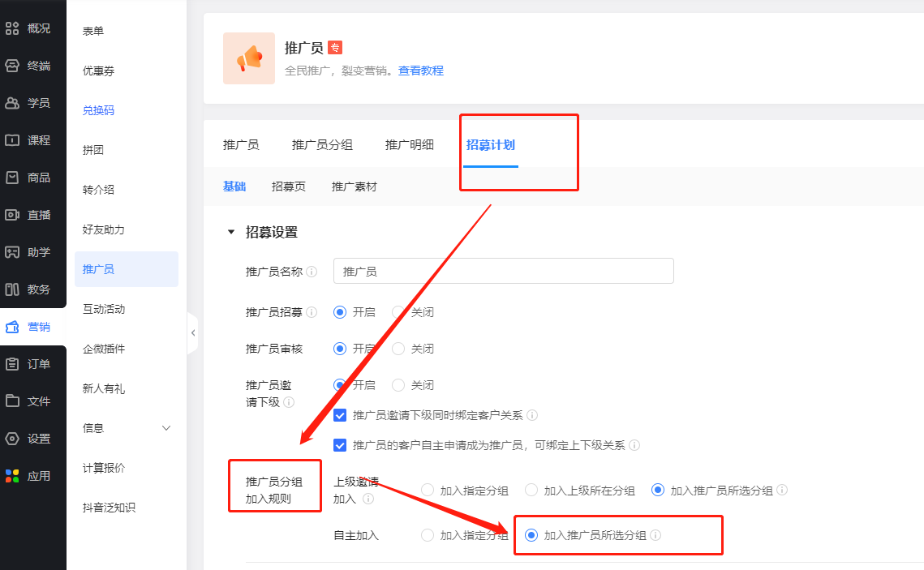The image size is (924, 570).
Task: Set 推广员审核 to 关闭
Action: click(398, 349)
